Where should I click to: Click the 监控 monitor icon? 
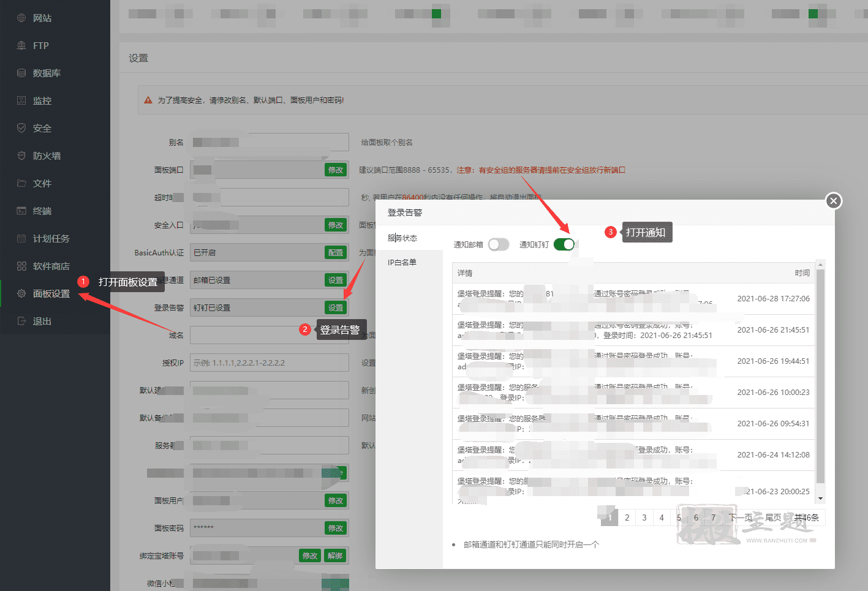[x=21, y=100]
